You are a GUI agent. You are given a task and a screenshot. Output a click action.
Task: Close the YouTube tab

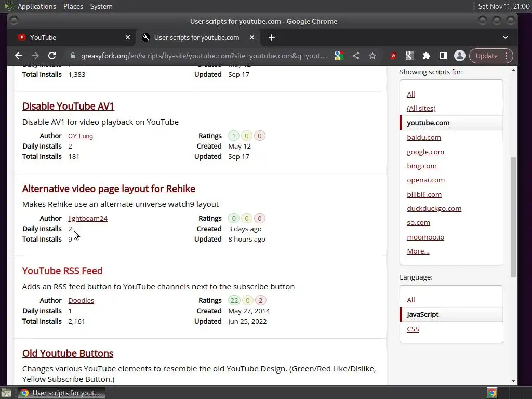coord(128,37)
